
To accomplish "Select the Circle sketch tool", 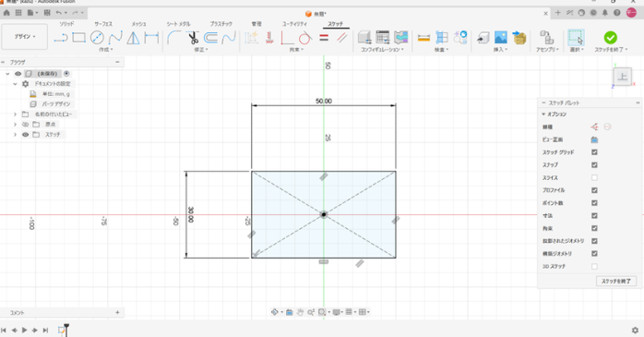I will pyautogui.click(x=97, y=38).
